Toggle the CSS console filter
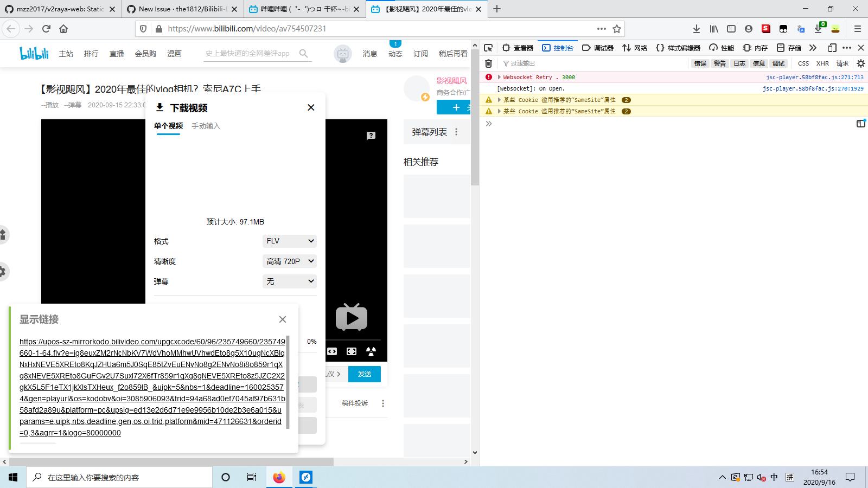 point(803,63)
